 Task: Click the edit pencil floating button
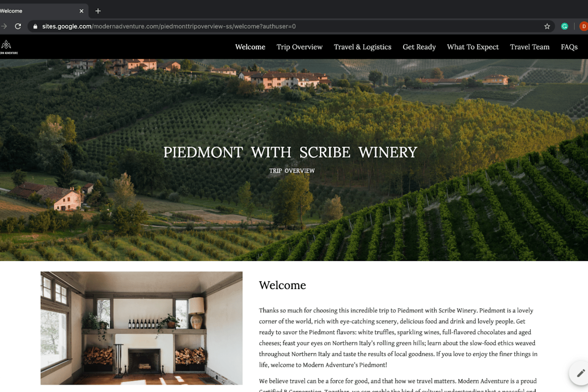point(580,373)
